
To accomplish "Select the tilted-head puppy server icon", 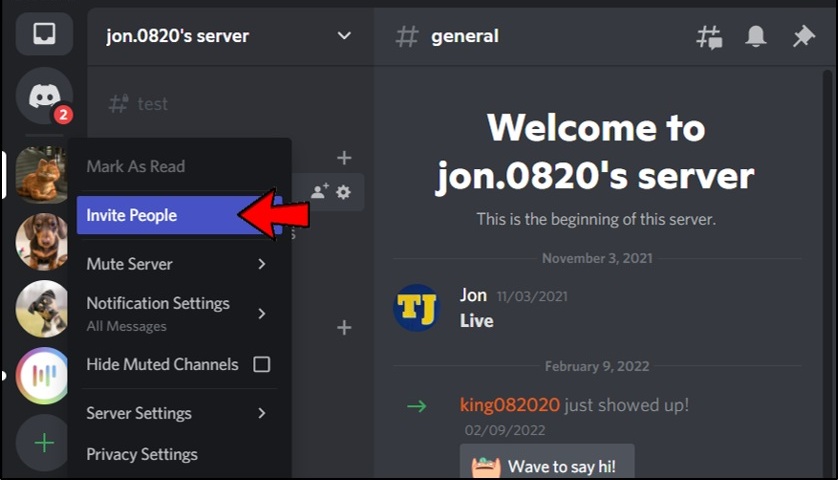I will [42, 309].
